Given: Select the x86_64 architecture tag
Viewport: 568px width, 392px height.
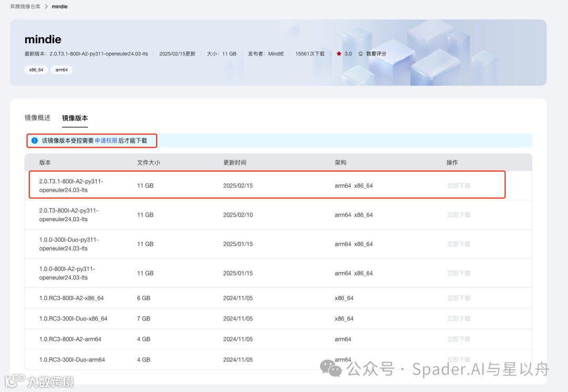Looking at the screenshot, I should coord(36,70).
